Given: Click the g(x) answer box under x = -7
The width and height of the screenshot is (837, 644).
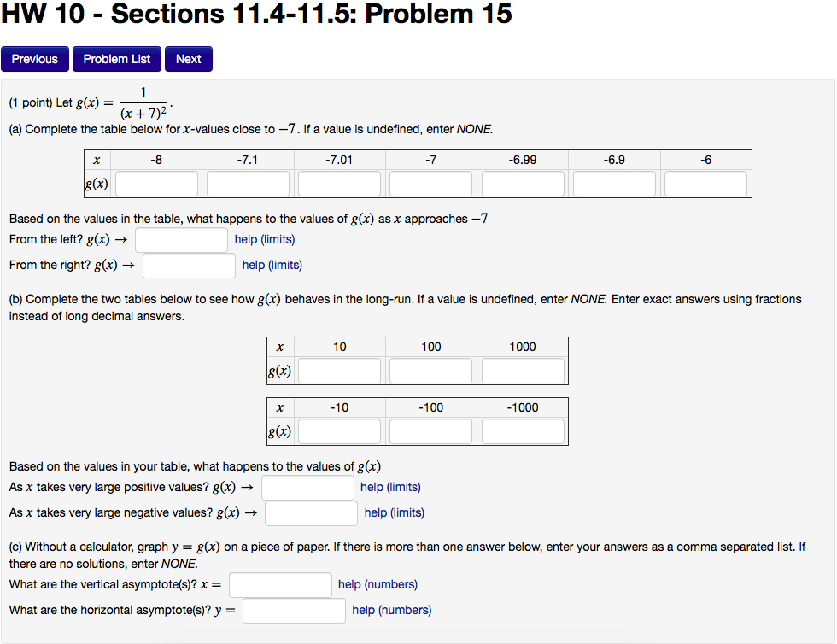Looking at the screenshot, I should pyautogui.click(x=430, y=183).
